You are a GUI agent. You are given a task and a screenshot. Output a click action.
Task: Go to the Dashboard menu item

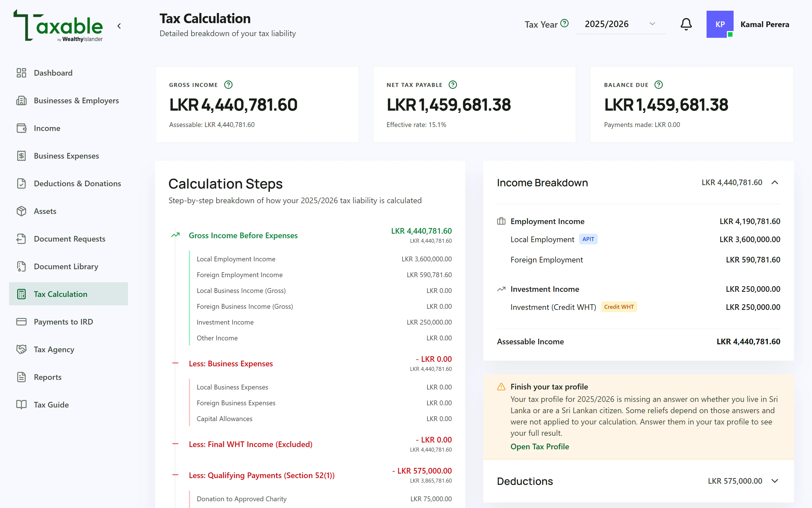coord(69,73)
